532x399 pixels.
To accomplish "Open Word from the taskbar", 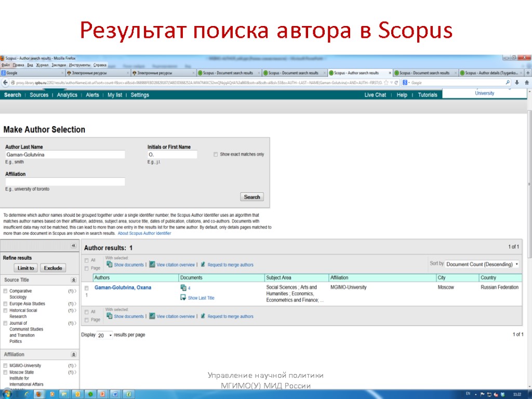I will click(115, 394).
